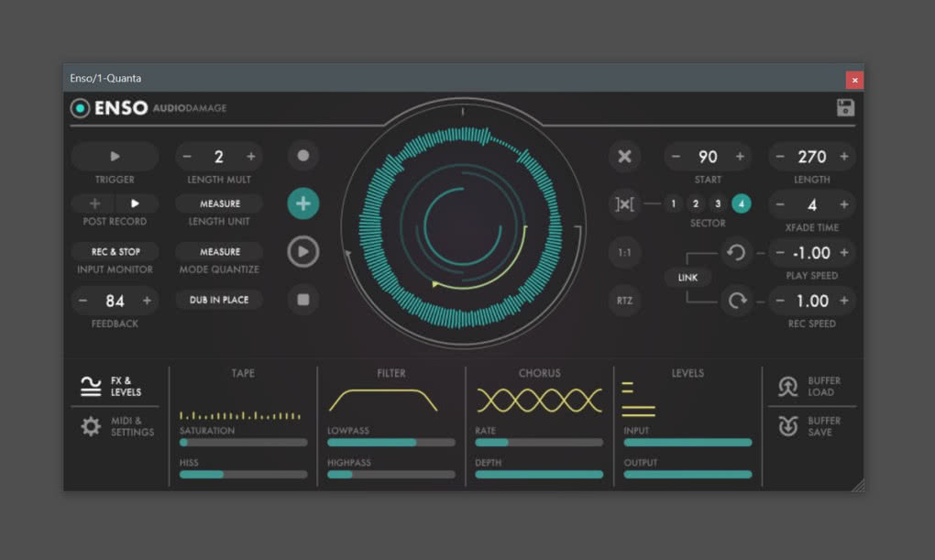Click the Filter Highpass slider

tap(391, 475)
